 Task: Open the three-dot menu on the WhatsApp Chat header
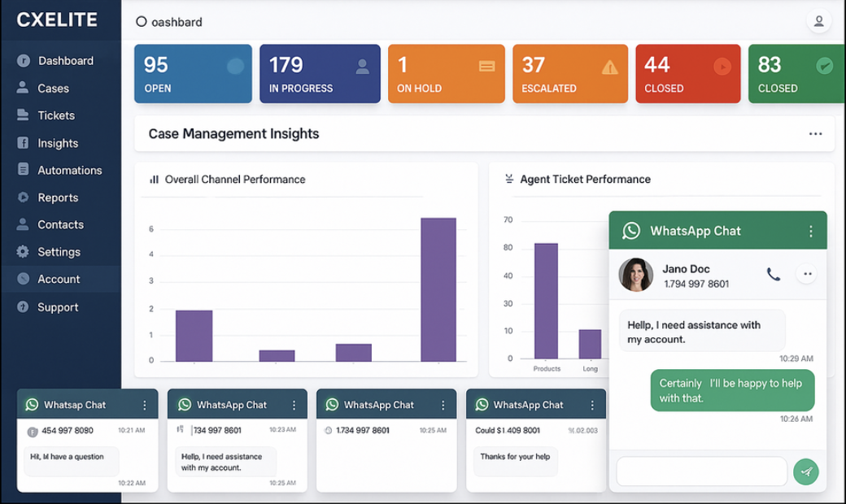[x=810, y=230]
